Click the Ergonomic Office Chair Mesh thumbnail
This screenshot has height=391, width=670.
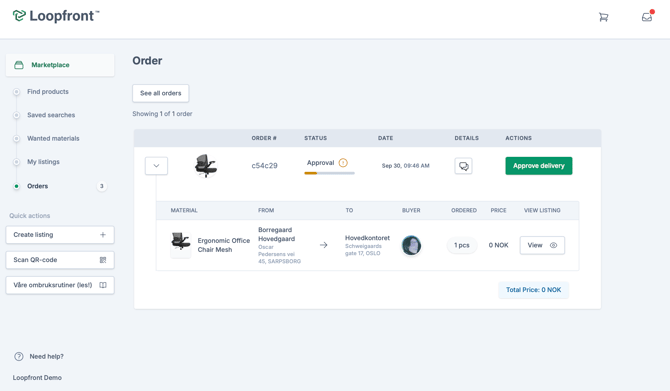click(x=181, y=245)
